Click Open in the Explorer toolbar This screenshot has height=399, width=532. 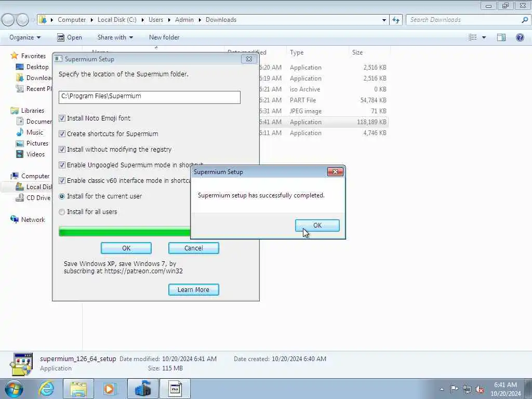pos(69,37)
